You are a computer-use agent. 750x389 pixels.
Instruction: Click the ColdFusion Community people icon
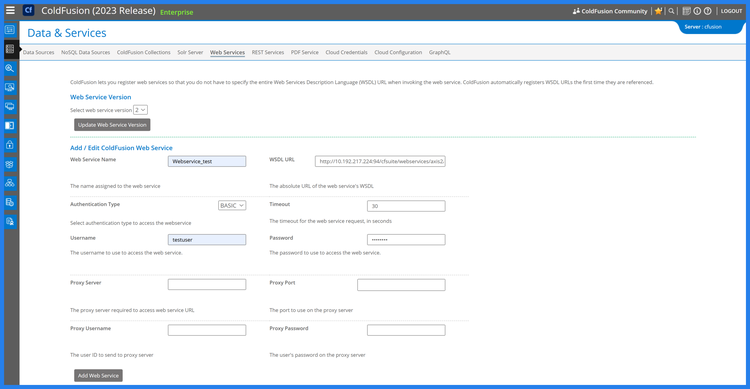tap(576, 11)
